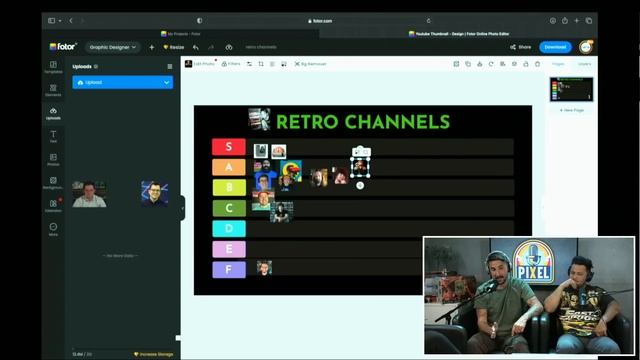Expand the Graphic Designer dropdown
This screenshot has height=360, width=640.
pos(113,47)
